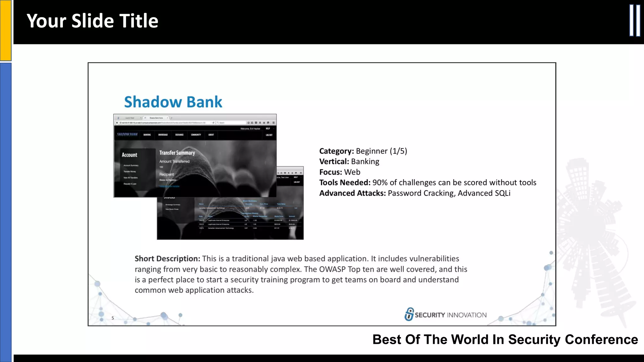
Task: Select the "Category: Beginner (1/5)" line
Action: click(x=363, y=151)
